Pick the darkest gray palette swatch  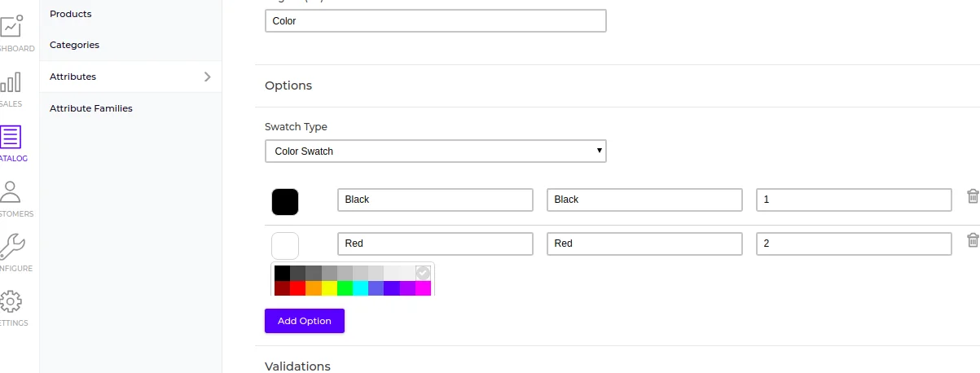pyautogui.click(x=298, y=273)
